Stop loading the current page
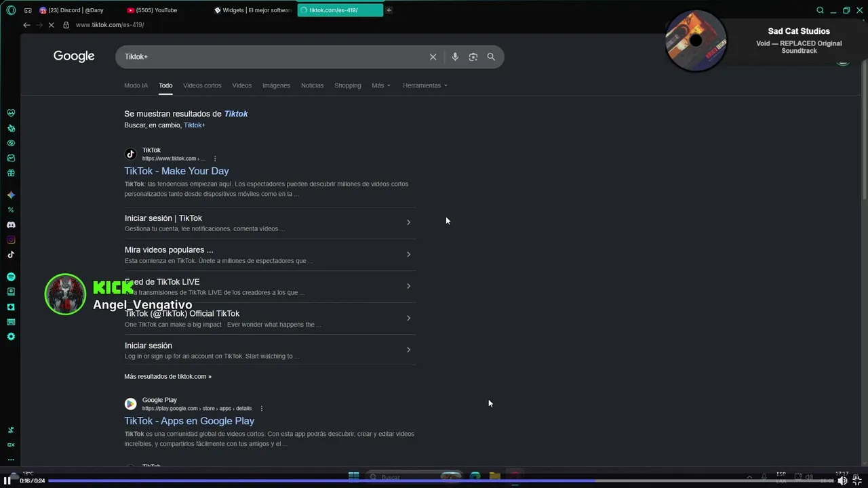This screenshot has width=868, height=488. [x=52, y=25]
